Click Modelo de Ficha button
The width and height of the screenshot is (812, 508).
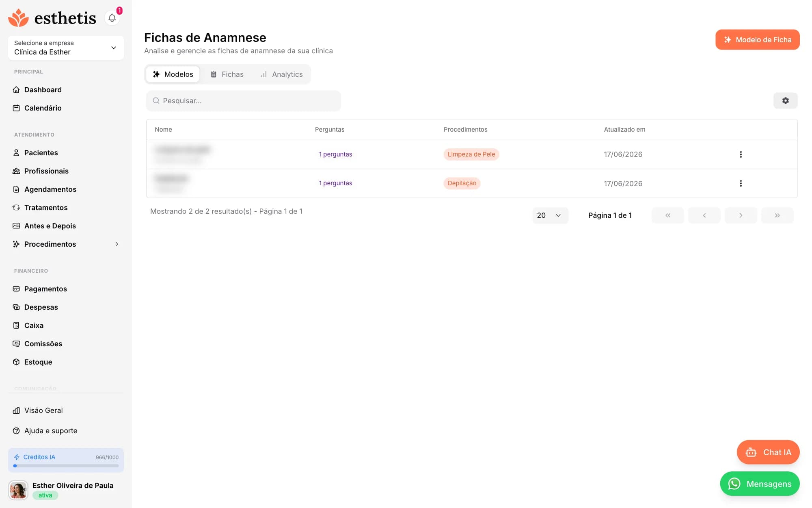pos(758,40)
